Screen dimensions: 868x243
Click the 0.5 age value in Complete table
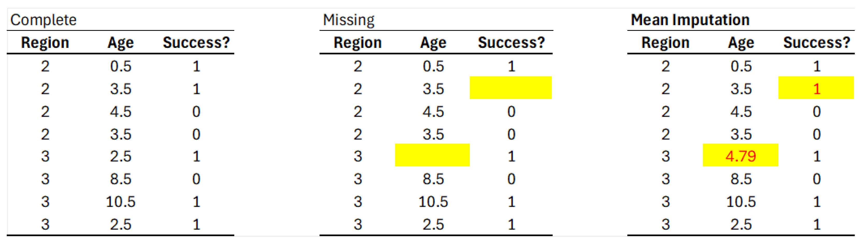coord(120,66)
